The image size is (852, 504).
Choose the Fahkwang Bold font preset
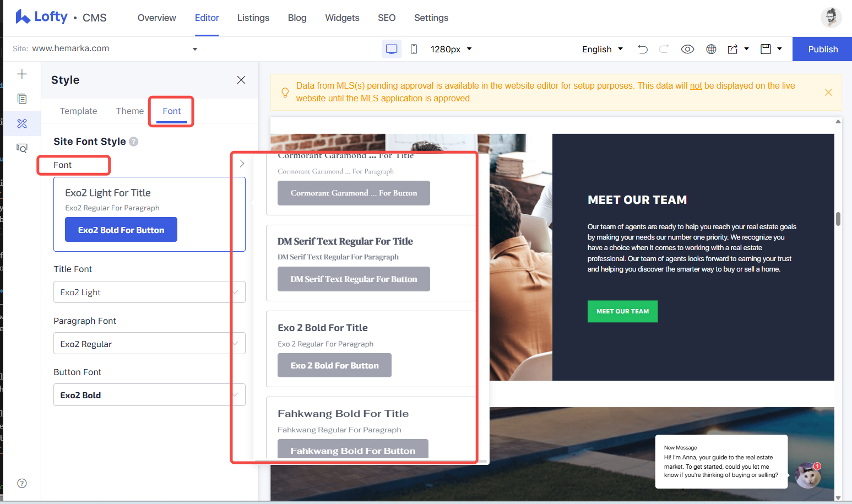(x=371, y=428)
